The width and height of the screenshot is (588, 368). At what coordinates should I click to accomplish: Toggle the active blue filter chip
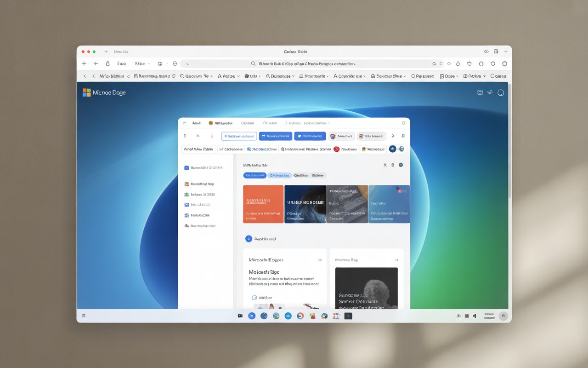tap(254, 175)
